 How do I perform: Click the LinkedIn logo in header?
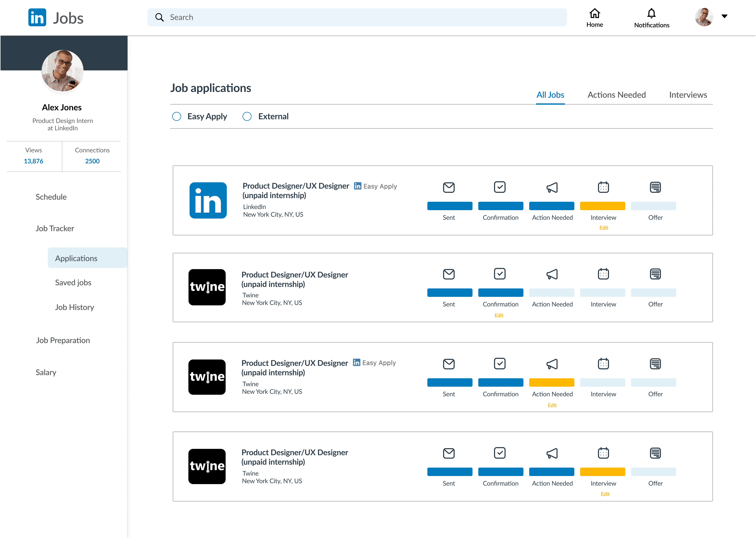[x=37, y=17]
